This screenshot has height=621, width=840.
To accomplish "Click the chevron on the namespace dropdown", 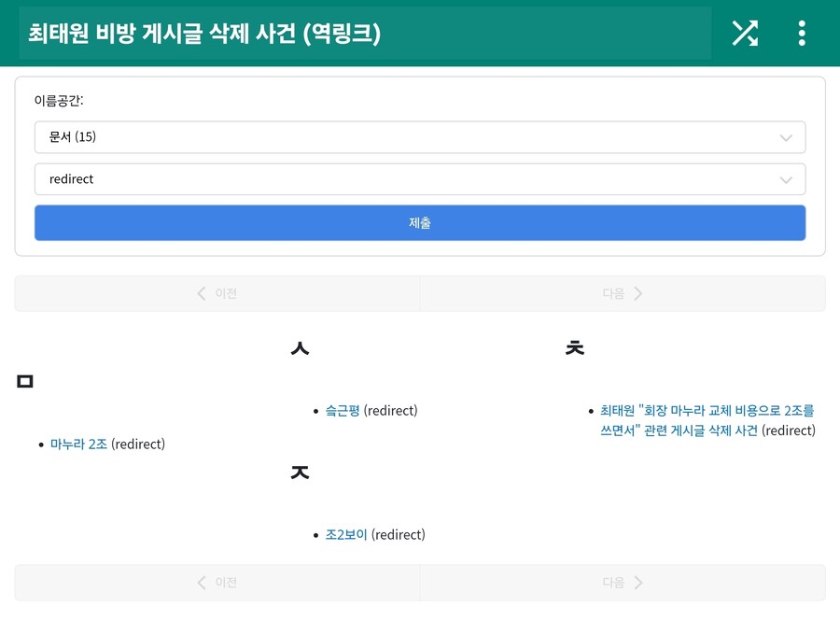I will click(787, 137).
